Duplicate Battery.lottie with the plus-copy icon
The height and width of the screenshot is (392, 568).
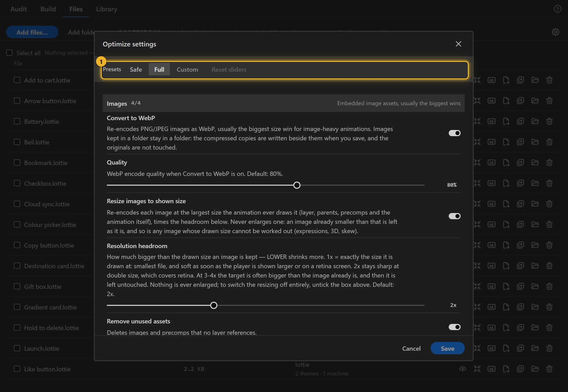pyautogui.click(x=520, y=121)
